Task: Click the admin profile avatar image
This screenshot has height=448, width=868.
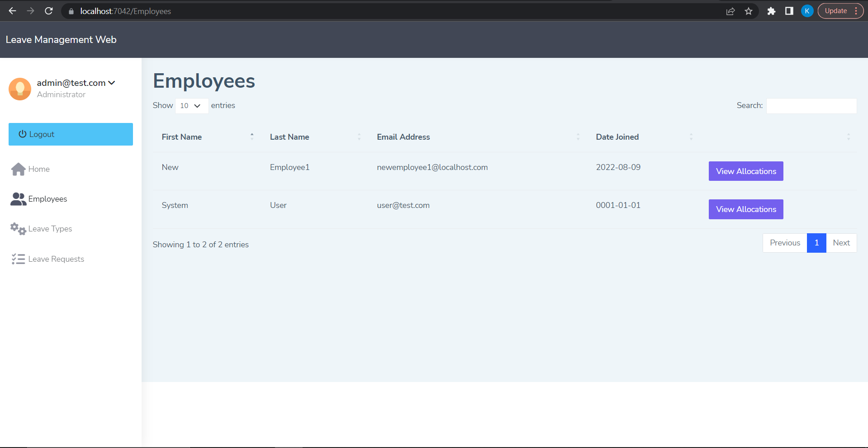Action: (x=19, y=89)
